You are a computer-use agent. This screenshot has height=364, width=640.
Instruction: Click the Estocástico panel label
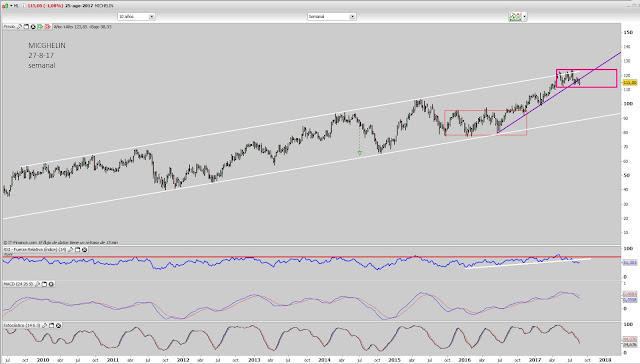(22, 325)
